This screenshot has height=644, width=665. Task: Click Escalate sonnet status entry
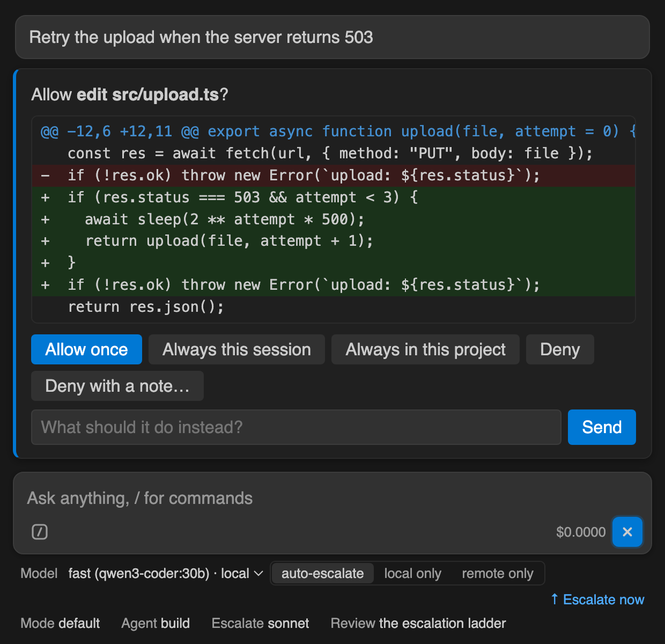(x=260, y=623)
